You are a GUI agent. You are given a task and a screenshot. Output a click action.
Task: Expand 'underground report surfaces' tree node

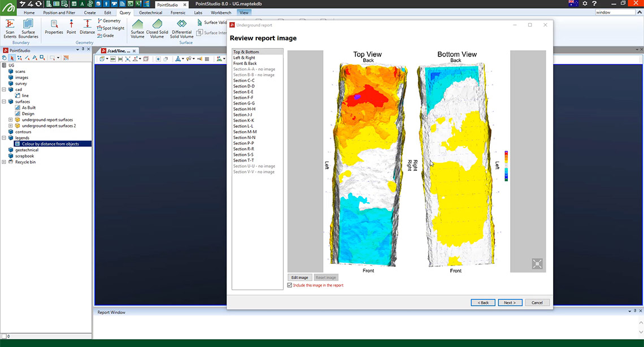[10, 120]
